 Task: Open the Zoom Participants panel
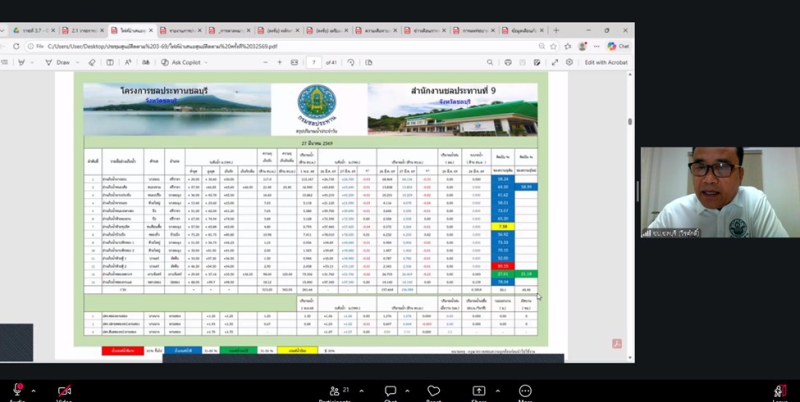(334, 390)
